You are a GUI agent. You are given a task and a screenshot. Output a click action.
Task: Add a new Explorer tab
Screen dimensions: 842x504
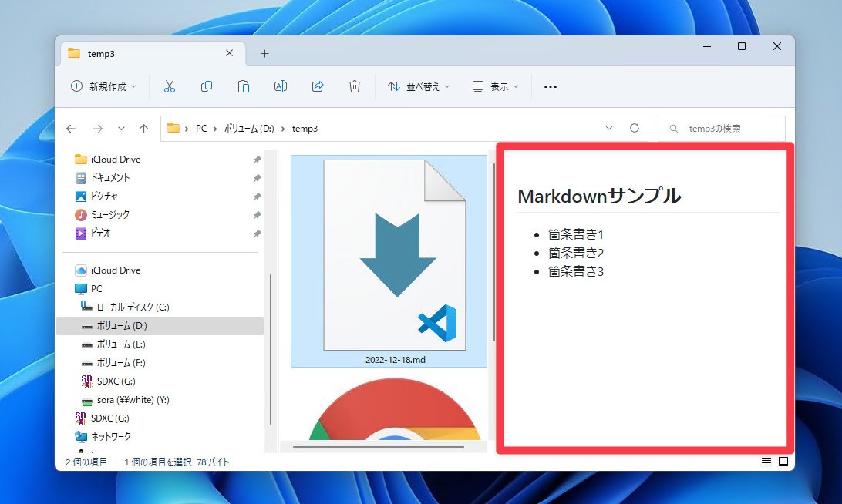coord(264,54)
